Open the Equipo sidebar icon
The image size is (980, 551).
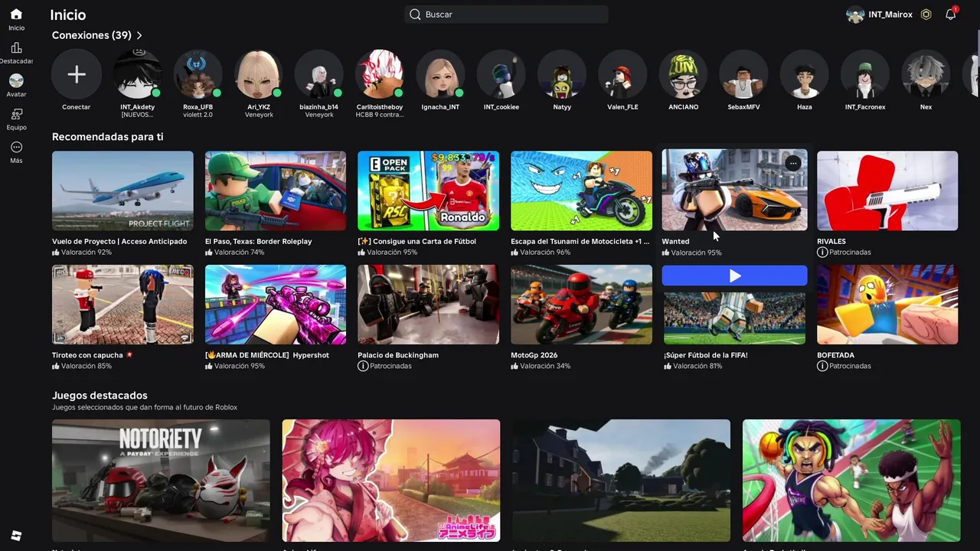pyautogui.click(x=16, y=114)
